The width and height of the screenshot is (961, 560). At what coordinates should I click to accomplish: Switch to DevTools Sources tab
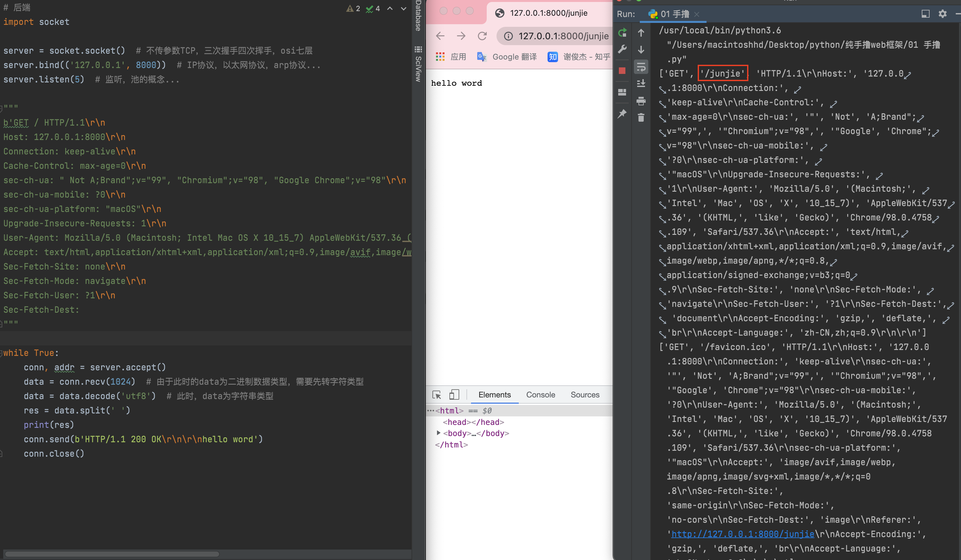(x=585, y=395)
